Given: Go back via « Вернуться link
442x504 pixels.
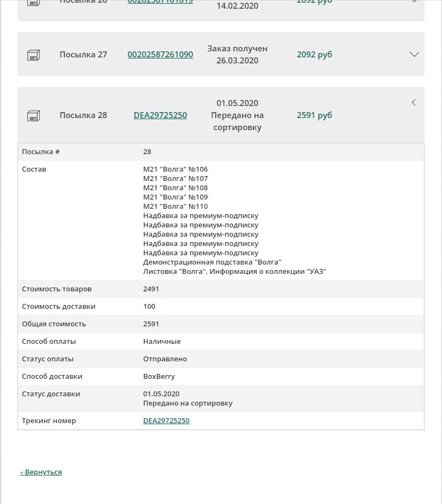Looking at the screenshot, I should tap(41, 472).
